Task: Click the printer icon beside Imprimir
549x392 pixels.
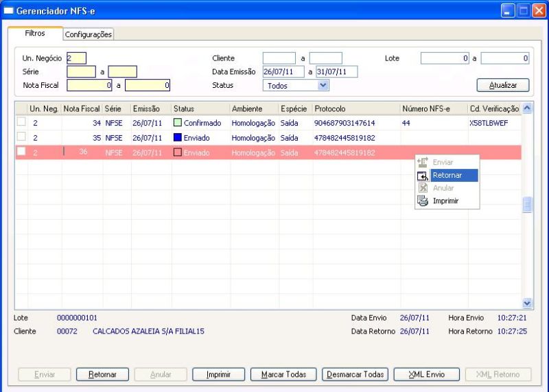Action: 423,200
